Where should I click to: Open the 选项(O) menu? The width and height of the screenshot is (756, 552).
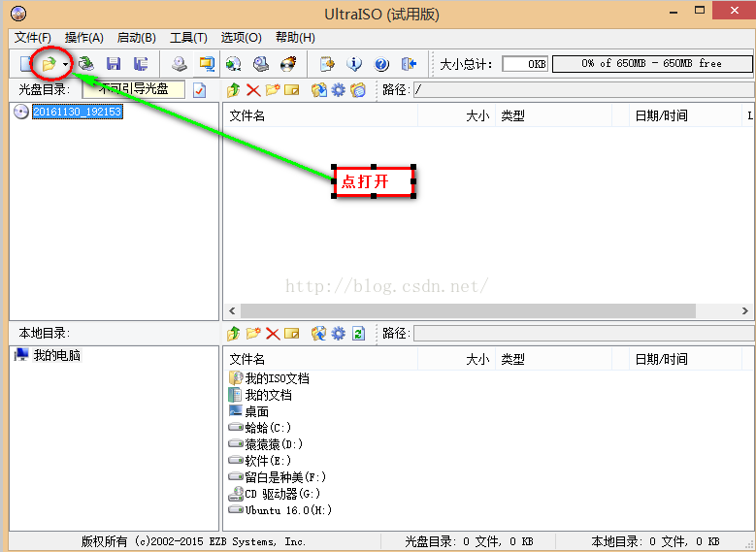pos(241,38)
